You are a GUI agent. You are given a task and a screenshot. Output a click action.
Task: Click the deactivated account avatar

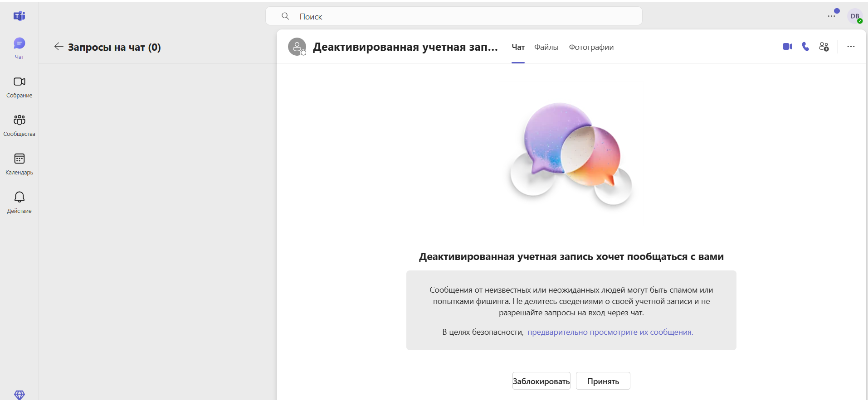[x=297, y=47]
